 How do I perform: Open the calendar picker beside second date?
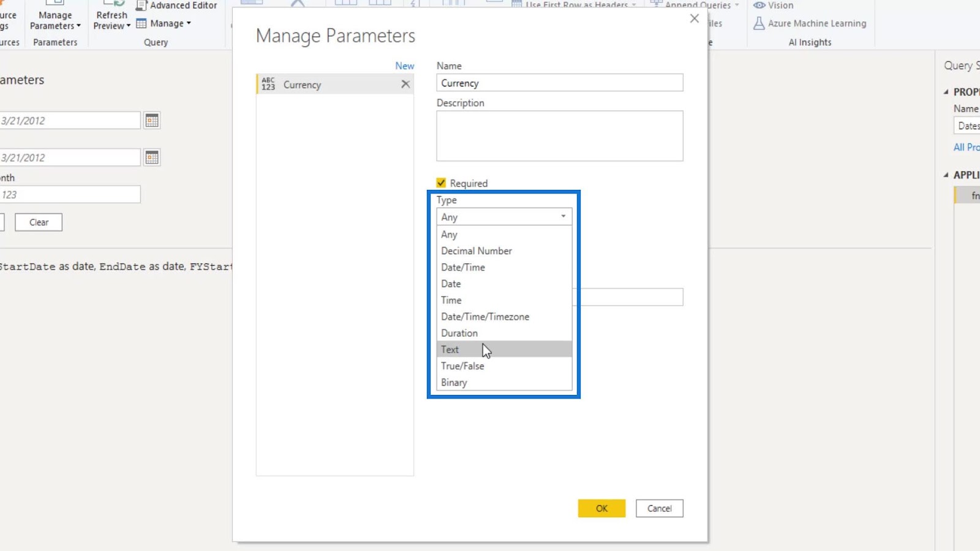(152, 157)
